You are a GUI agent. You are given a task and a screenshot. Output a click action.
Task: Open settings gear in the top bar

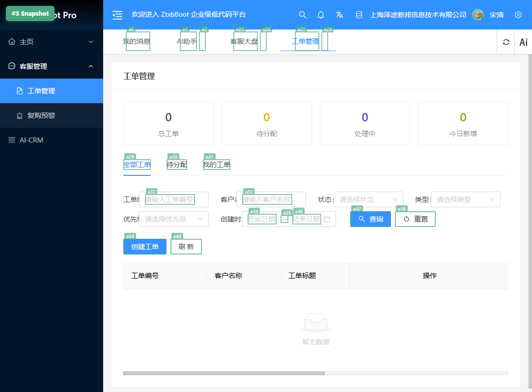[518, 15]
